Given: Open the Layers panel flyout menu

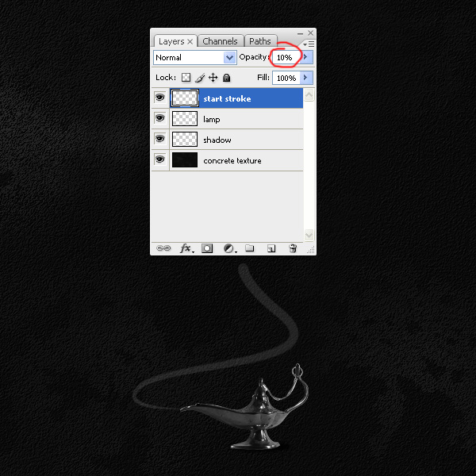Looking at the screenshot, I should click(x=309, y=44).
